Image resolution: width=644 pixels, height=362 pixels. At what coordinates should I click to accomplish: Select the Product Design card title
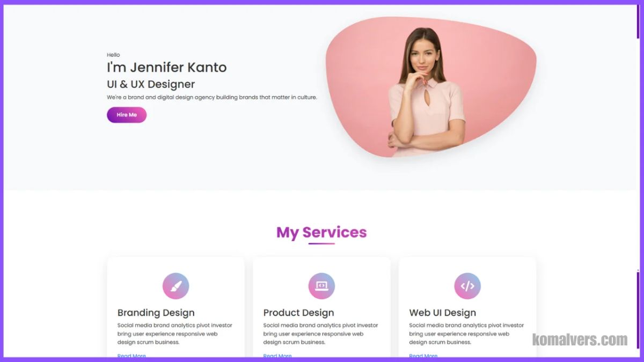pos(299,313)
